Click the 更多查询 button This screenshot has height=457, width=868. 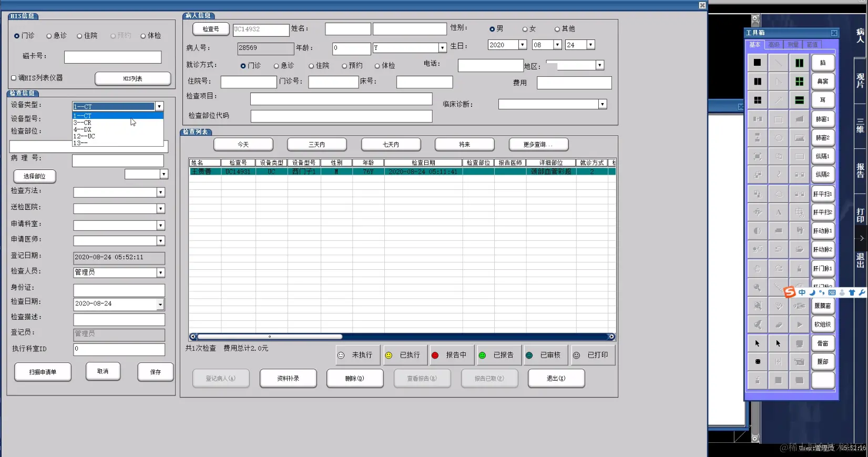pyautogui.click(x=538, y=144)
